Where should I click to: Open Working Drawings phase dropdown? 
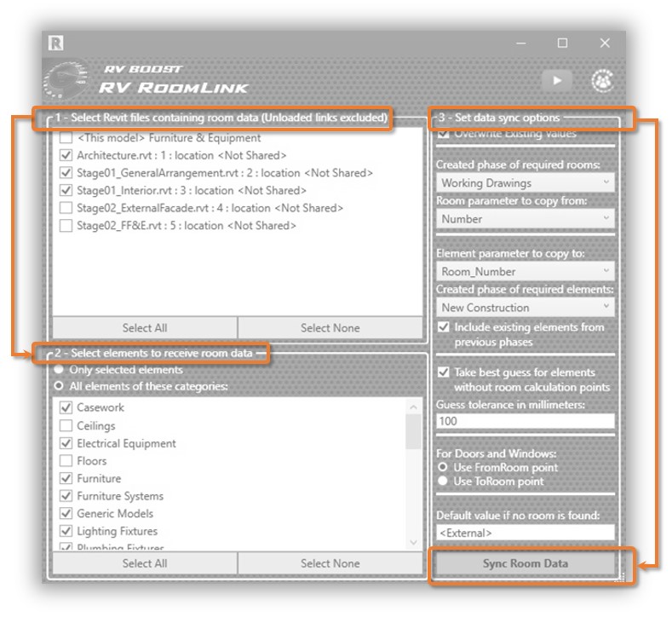coord(526,183)
